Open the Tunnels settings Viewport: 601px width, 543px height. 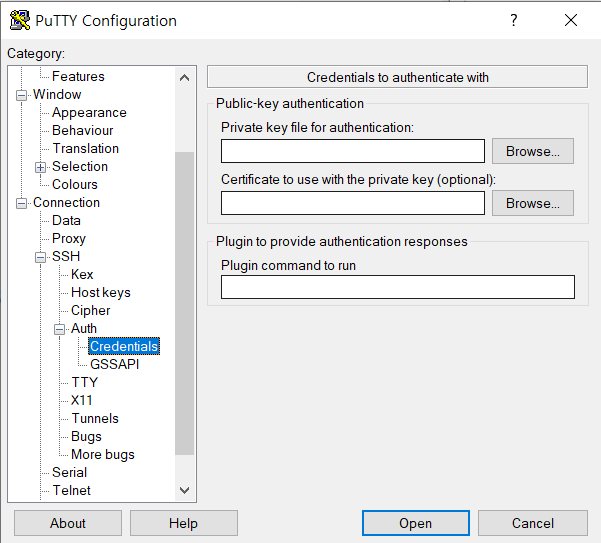(95, 418)
